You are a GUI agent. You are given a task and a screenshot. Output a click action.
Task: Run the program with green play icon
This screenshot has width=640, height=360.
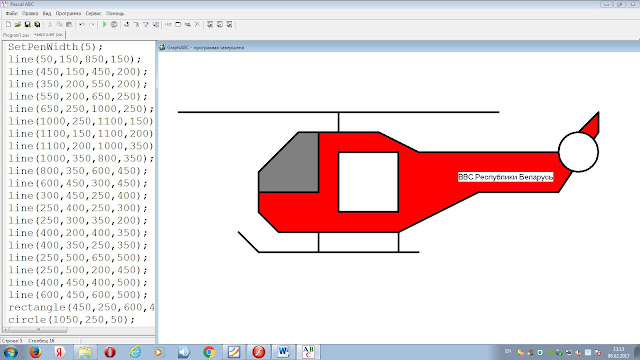pos(104,24)
